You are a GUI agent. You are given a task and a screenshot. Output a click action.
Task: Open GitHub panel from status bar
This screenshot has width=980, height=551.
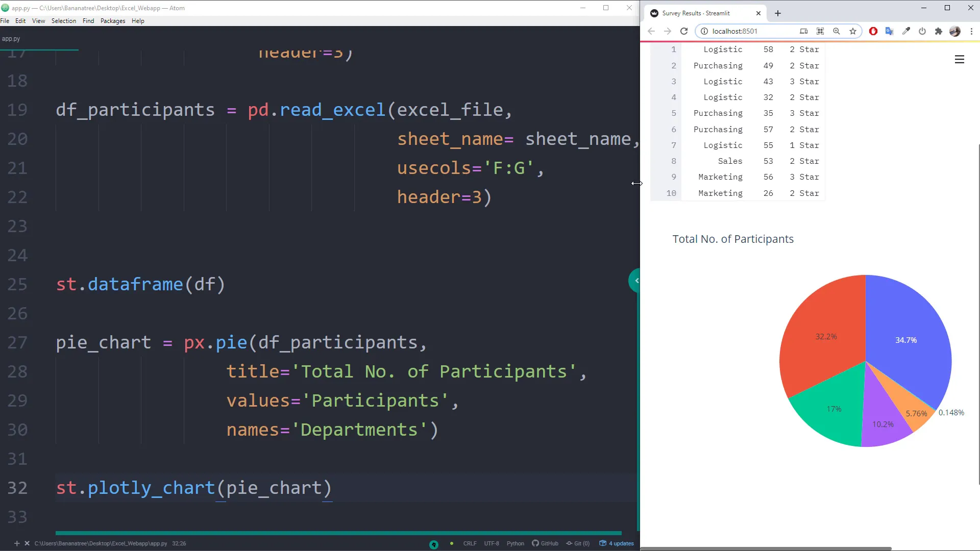[x=545, y=543]
